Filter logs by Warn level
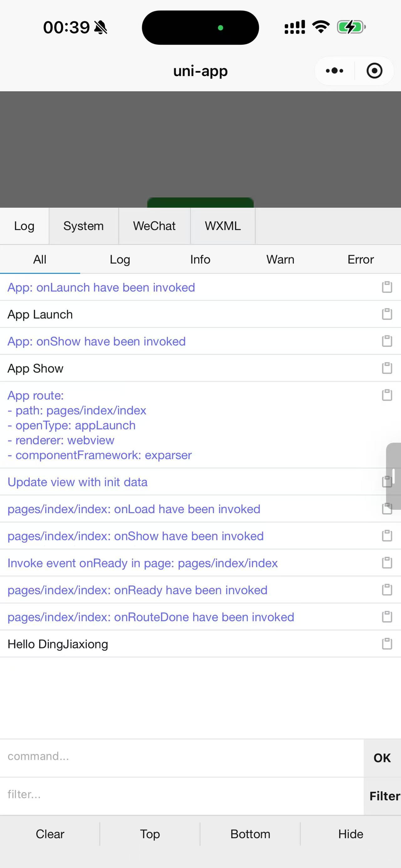The image size is (401, 868). [280, 259]
